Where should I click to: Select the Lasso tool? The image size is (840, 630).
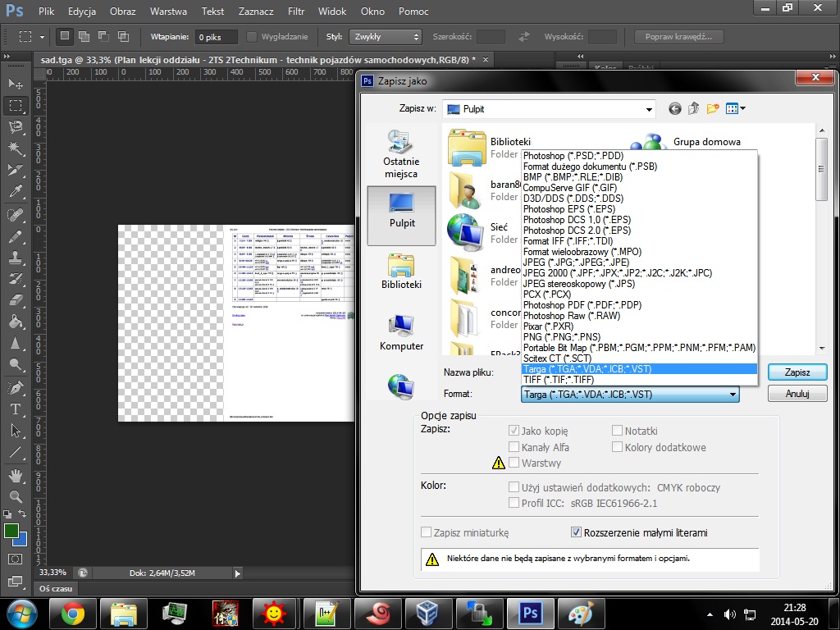tap(16, 127)
